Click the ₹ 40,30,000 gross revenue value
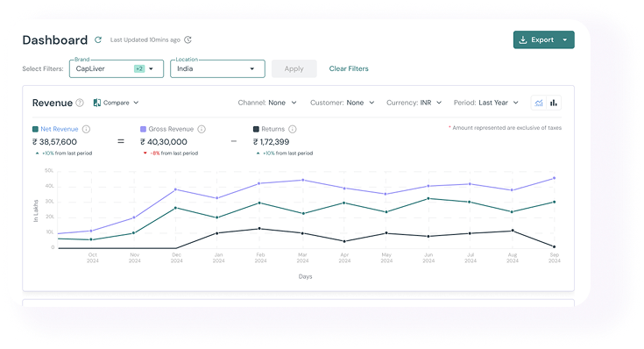This screenshot has height=349, width=644. [x=164, y=142]
